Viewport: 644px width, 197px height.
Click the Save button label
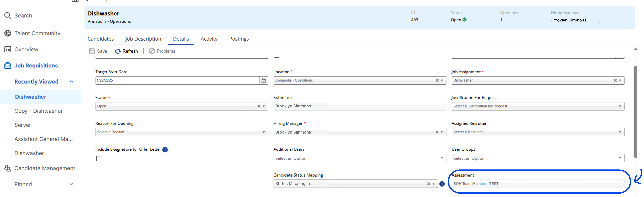click(102, 51)
